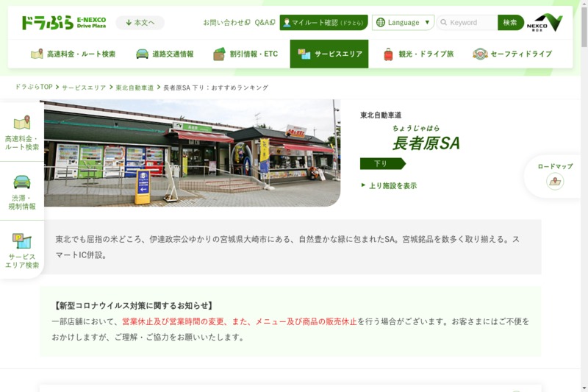Open the sidebar サービスエリア検索 parking icon

pos(22,240)
